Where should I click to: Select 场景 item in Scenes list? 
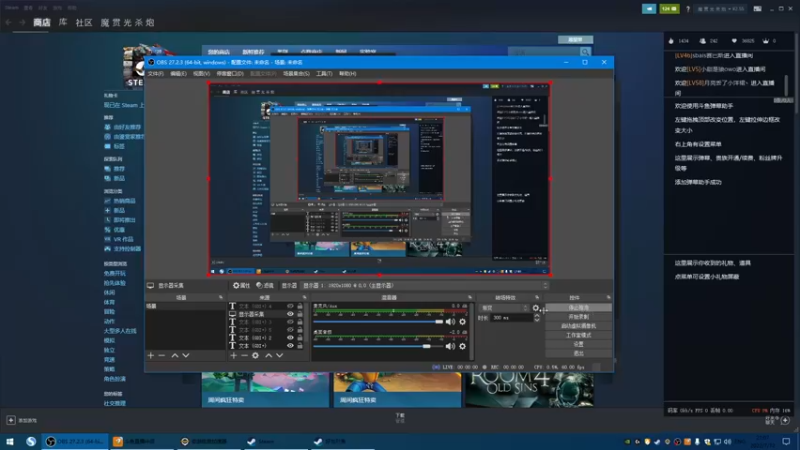click(x=185, y=306)
